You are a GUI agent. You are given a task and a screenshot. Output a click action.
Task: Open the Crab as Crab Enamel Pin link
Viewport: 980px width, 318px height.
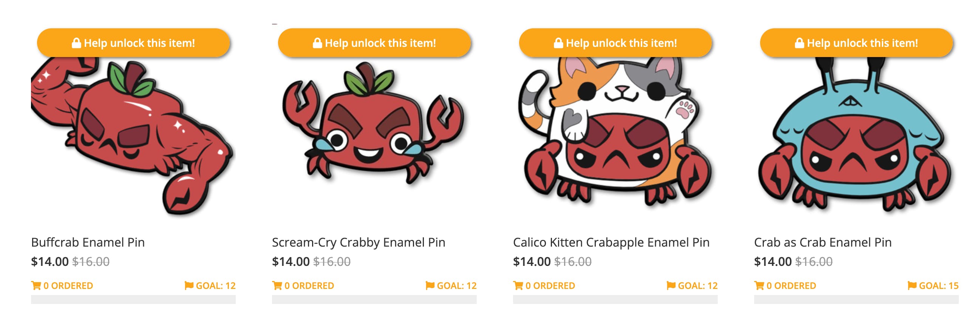(x=822, y=242)
